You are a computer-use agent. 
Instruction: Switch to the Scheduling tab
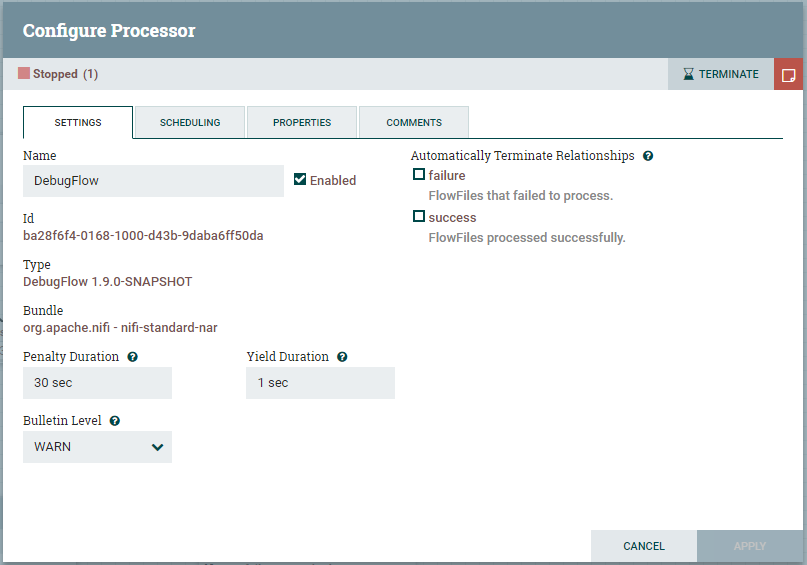tap(190, 122)
